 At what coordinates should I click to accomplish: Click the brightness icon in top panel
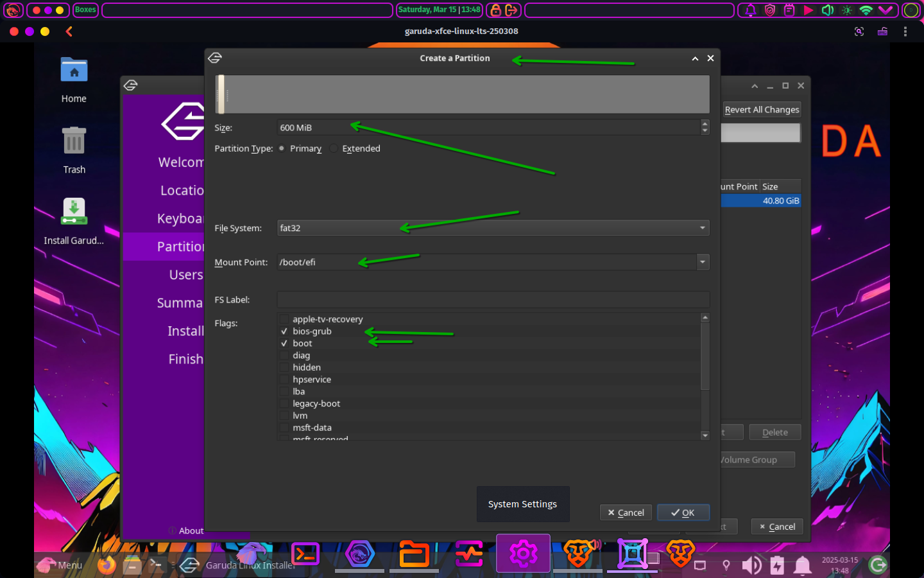pos(847,10)
